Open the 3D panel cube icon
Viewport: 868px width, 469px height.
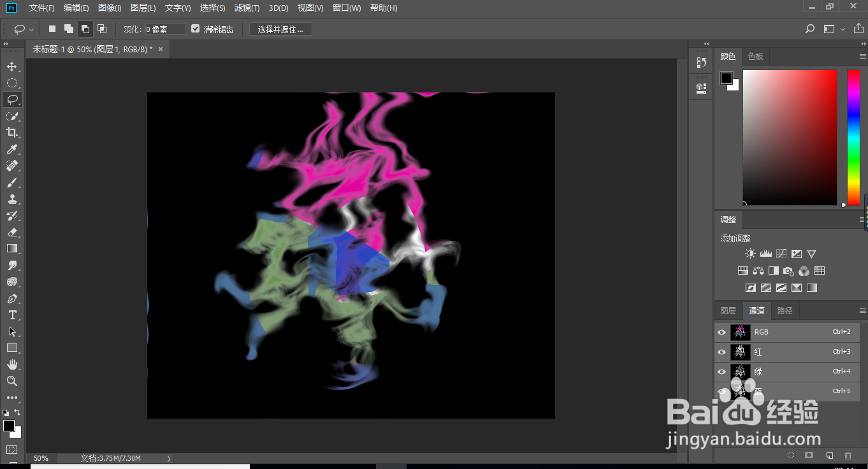point(702,87)
